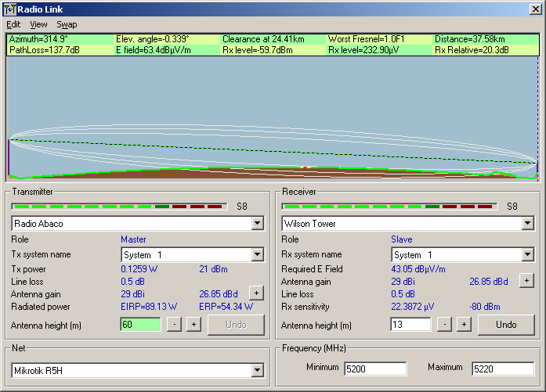The width and height of the screenshot is (546, 392).
Task: Open the Rx system name dropdown
Action: 527,255
